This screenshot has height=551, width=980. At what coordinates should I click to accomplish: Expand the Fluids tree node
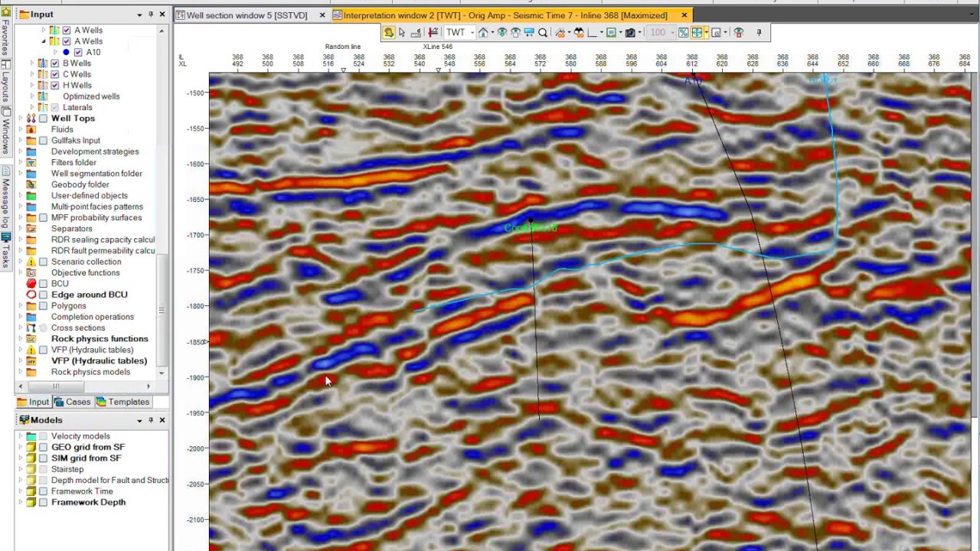pos(21,129)
